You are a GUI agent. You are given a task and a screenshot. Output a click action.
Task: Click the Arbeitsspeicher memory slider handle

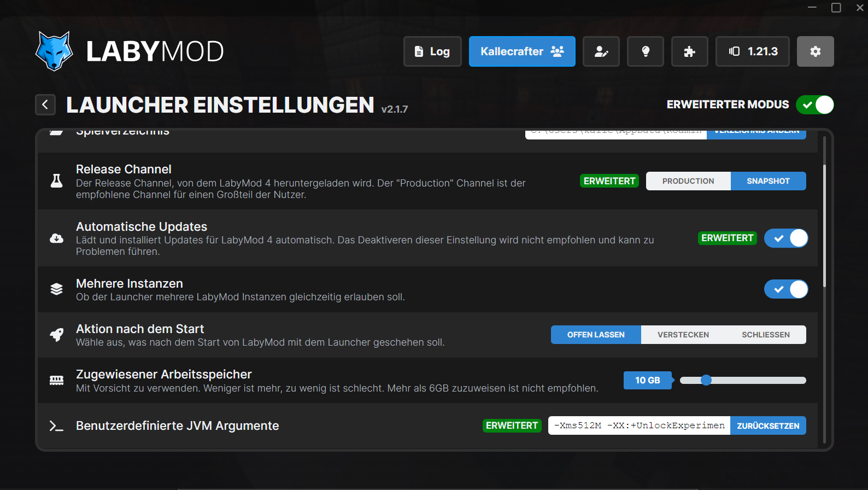pyautogui.click(x=706, y=380)
